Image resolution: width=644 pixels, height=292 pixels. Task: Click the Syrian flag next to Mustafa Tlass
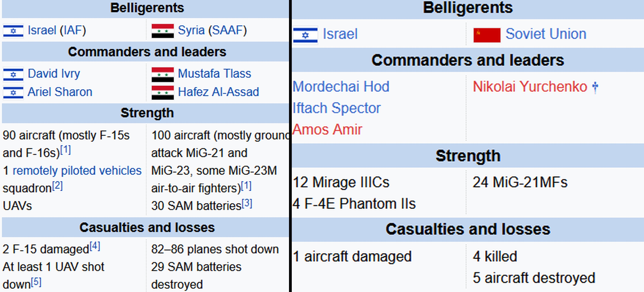point(163,74)
